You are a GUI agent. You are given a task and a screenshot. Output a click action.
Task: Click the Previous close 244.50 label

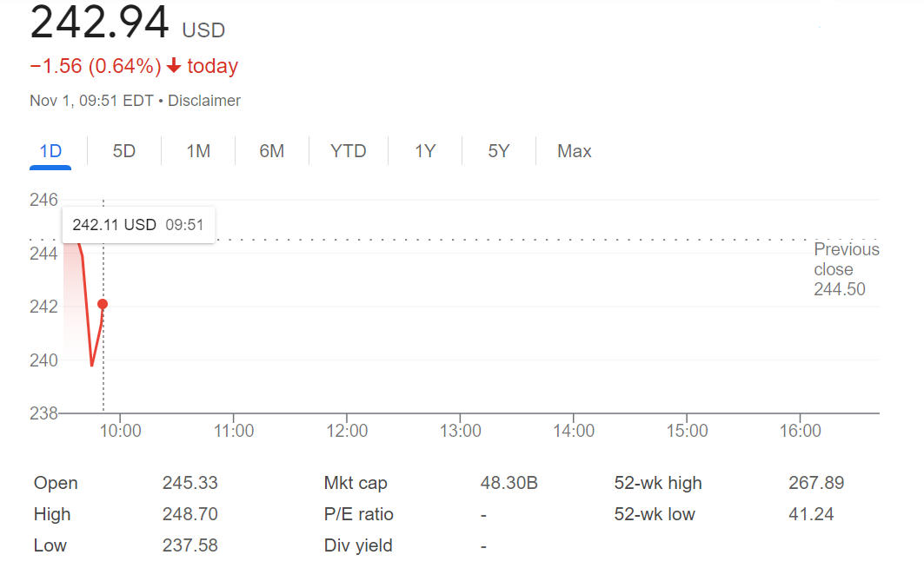point(845,269)
